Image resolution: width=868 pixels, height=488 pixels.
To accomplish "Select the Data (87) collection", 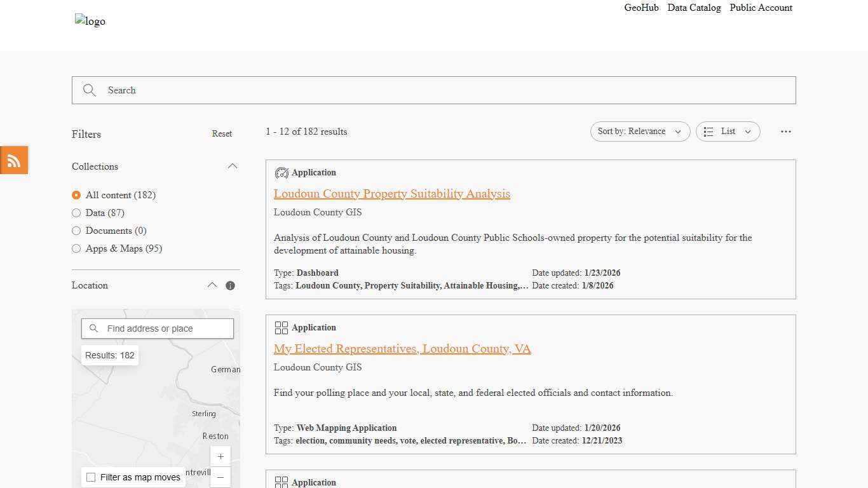I will click(76, 213).
